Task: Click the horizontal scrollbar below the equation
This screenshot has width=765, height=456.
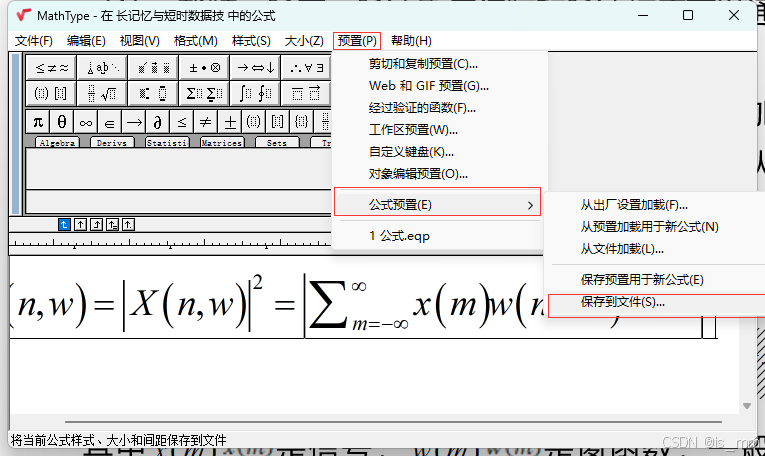Action: pos(393,421)
